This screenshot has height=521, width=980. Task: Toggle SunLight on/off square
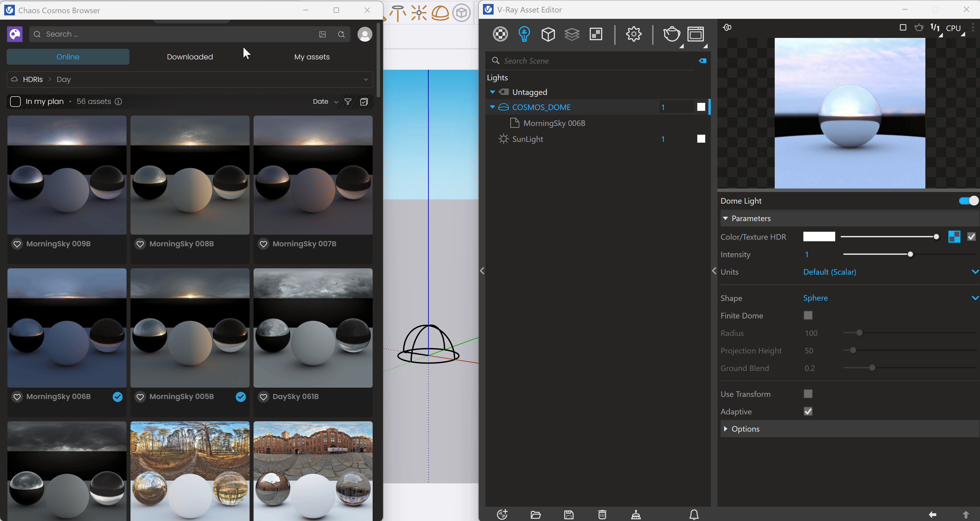click(701, 139)
